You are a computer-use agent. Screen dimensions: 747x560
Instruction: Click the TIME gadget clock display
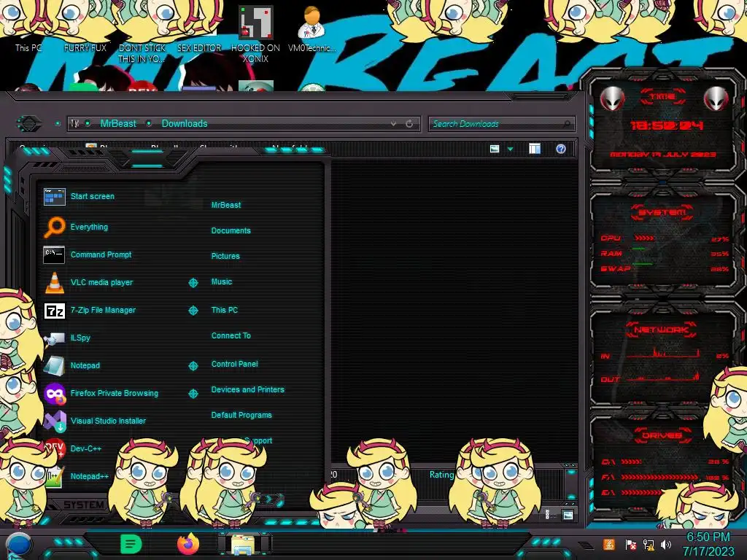(667, 125)
